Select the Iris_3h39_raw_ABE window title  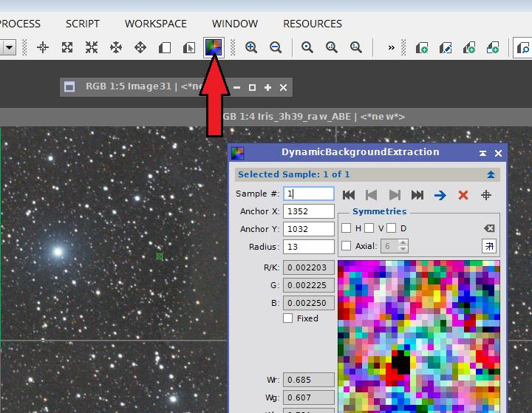tap(314, 117)
